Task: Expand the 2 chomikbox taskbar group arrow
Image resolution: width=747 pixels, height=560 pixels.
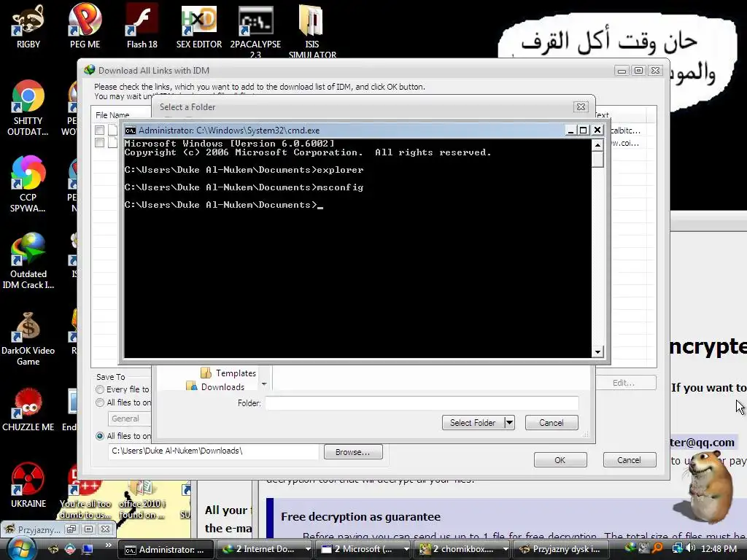Action: click(505, 549)
